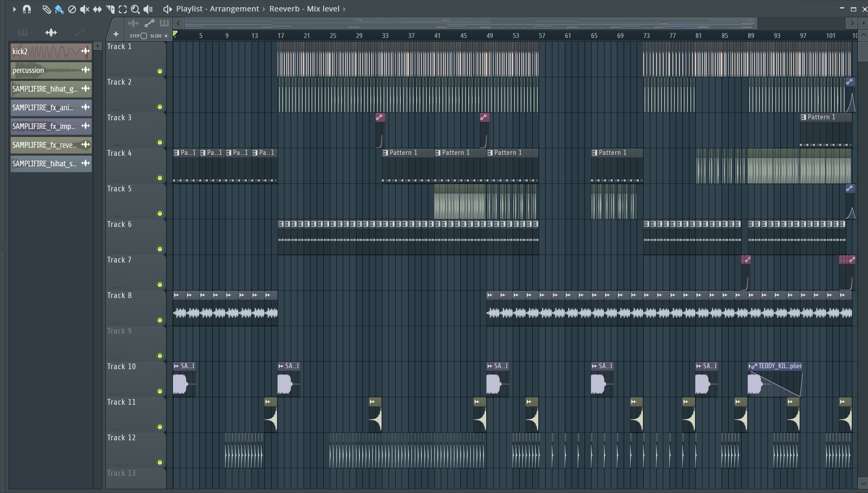This screenshot has height=493, width=868.
Task: Select the SAMPLIFIRE_hihat_s.. sample
Action: (x=51, y=164)
